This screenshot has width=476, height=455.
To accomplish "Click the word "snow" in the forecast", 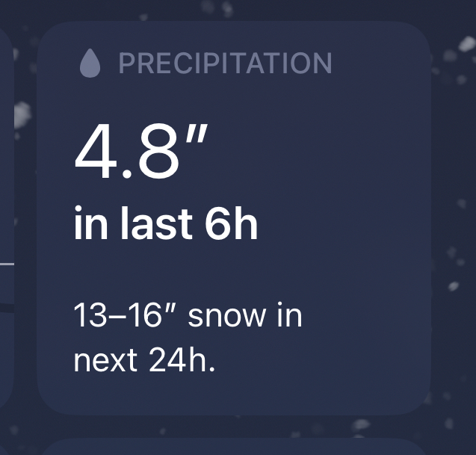I will pos(225,317).
